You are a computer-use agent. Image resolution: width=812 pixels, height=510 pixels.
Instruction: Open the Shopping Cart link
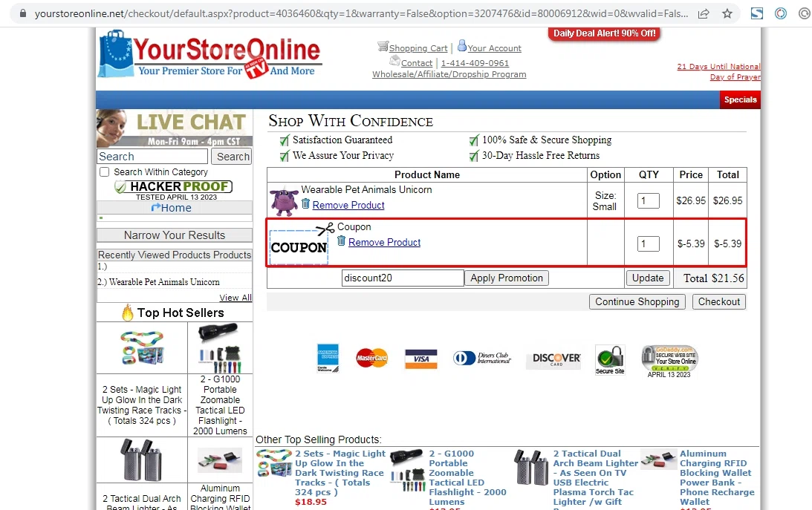418,48
